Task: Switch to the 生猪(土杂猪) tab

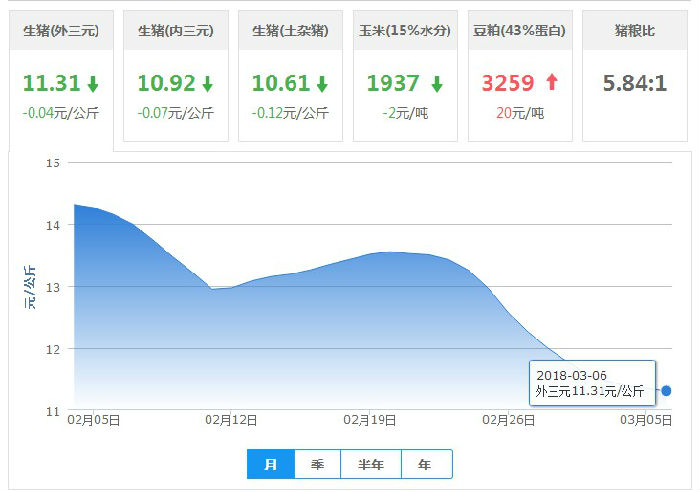Action: pos(291,31)
